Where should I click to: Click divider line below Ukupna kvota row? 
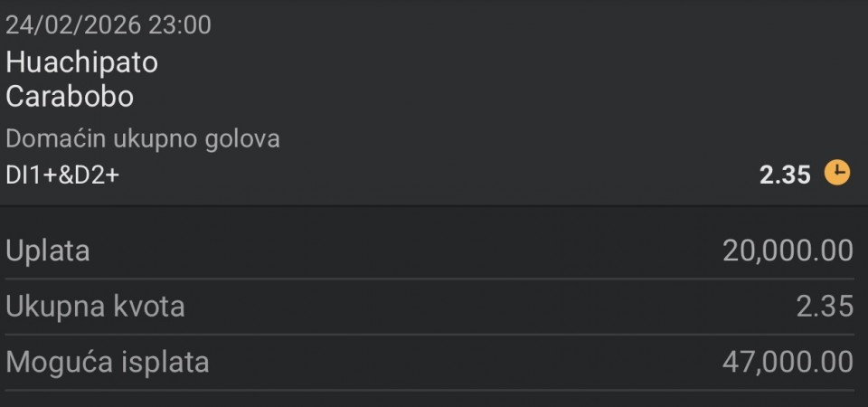[434, 335]
